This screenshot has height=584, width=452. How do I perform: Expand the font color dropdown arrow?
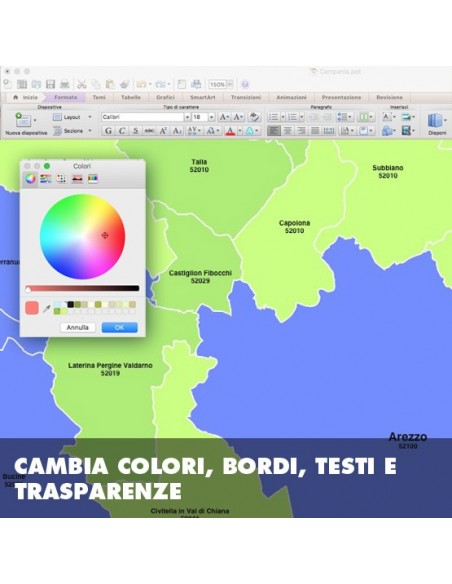click(x=240, y=131)
